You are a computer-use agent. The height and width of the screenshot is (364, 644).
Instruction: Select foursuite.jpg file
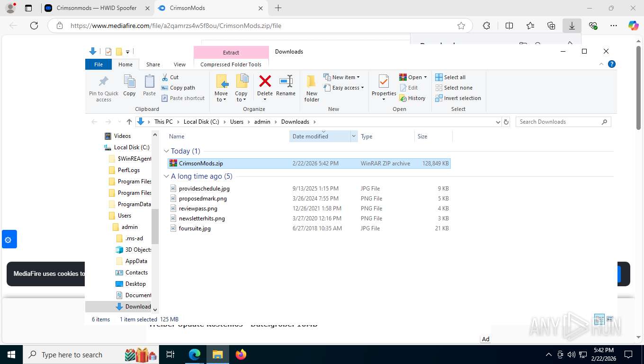(309, 228)
